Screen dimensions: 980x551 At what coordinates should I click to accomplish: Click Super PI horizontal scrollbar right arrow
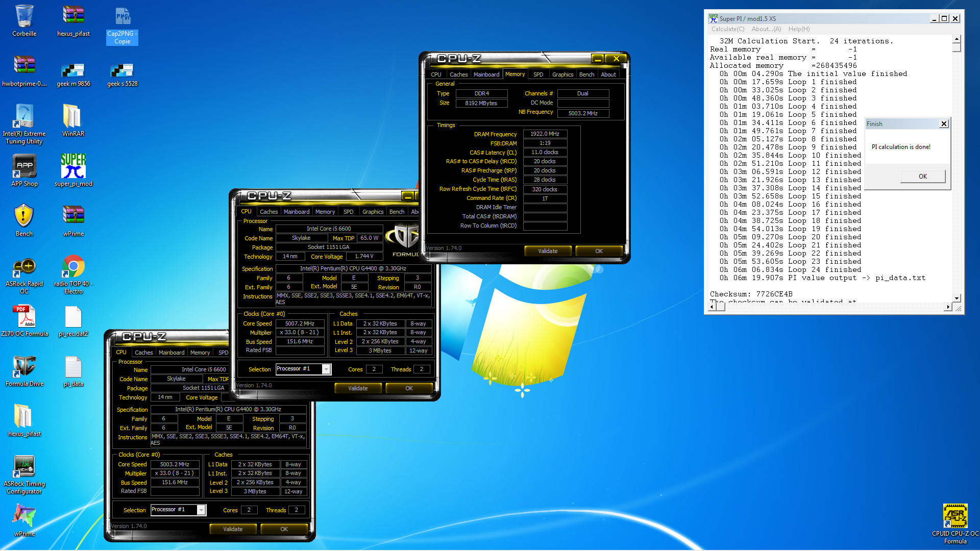click(x=948, y=307)
